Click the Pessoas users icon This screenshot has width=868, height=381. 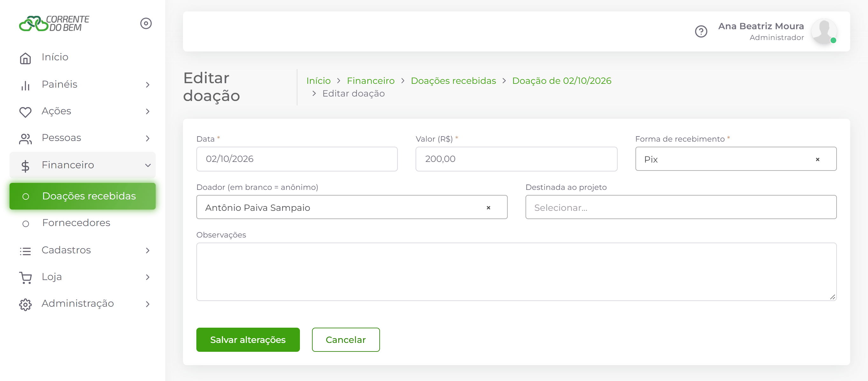(25, 138)
